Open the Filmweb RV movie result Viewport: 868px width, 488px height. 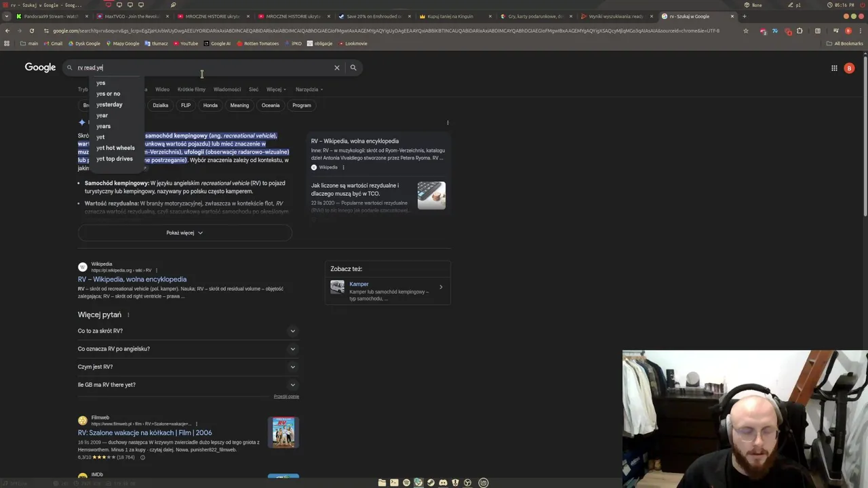(144, 432)
